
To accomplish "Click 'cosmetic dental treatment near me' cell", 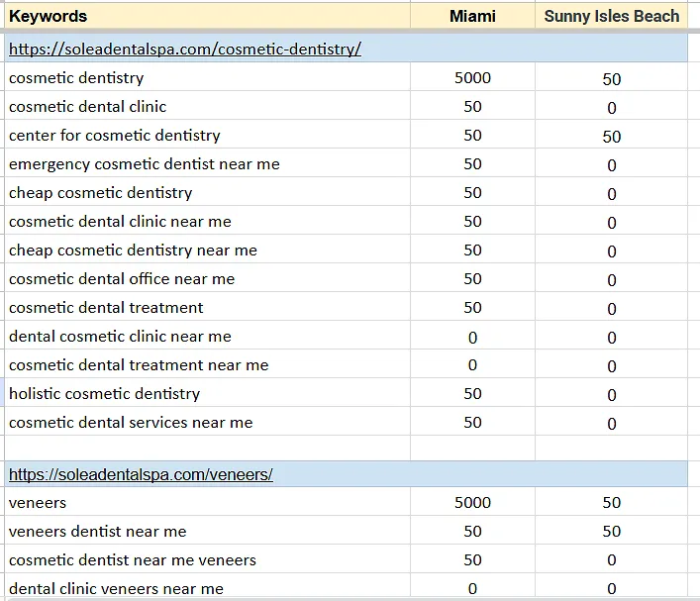I will [207, 364].
